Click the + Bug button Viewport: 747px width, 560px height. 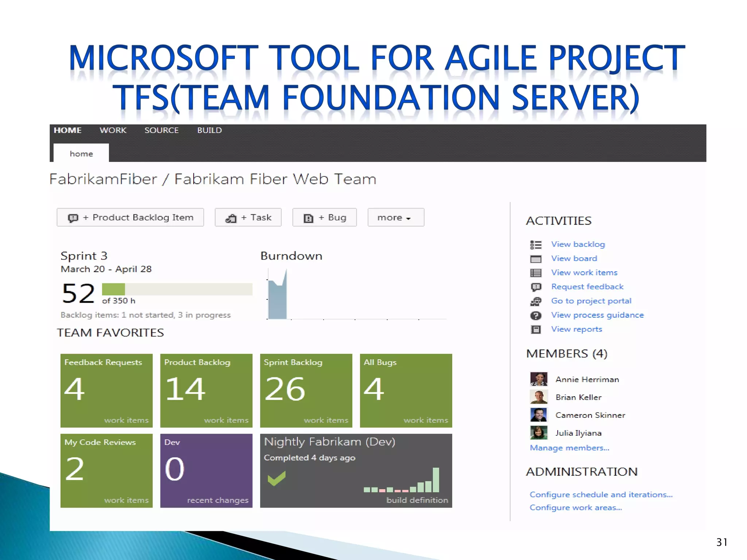324,218
